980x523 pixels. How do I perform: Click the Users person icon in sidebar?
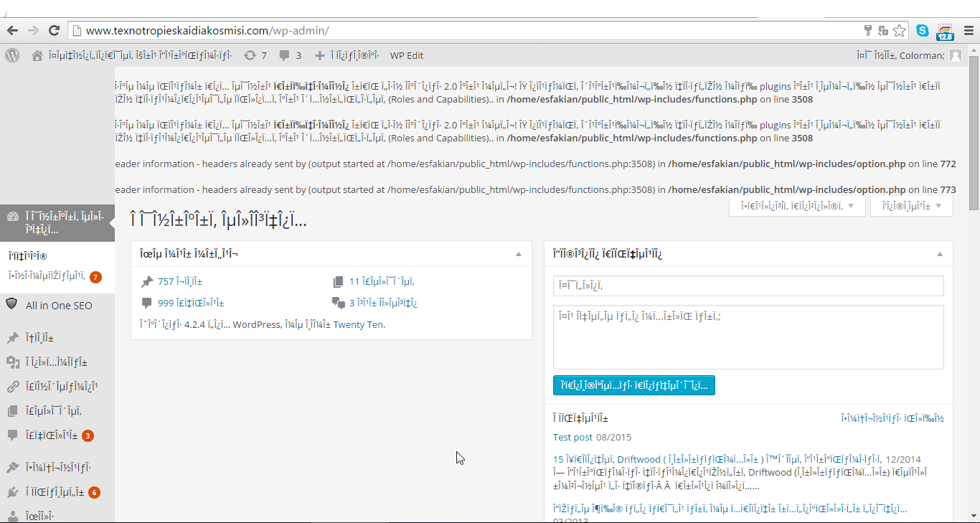click(12, 516)
